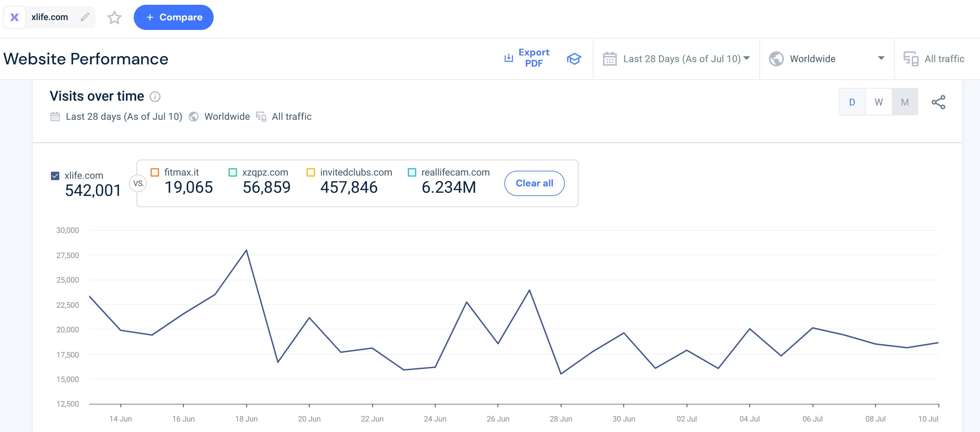Click info icon next to Visits over time
This screenshot has height=432, width=980.
tap(155, 97)
